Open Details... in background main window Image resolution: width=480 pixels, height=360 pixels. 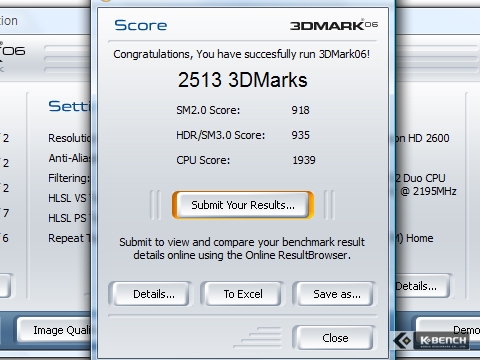[422, 286]
